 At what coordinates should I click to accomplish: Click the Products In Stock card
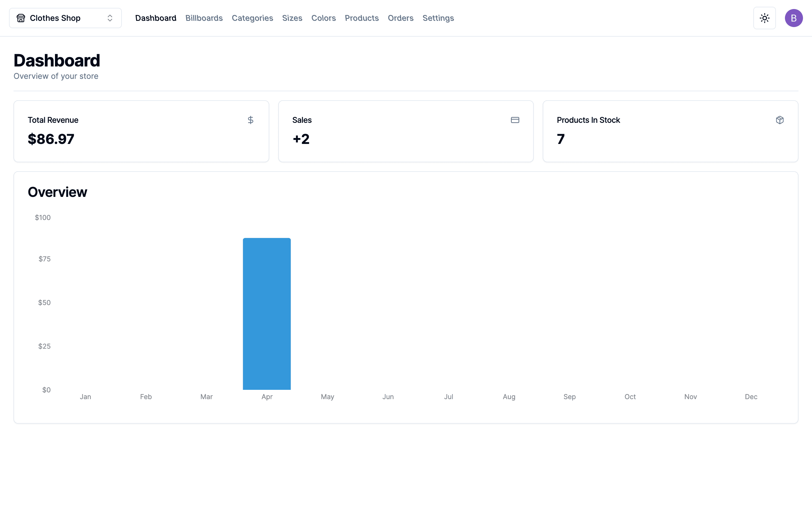[x=670, y=132]
